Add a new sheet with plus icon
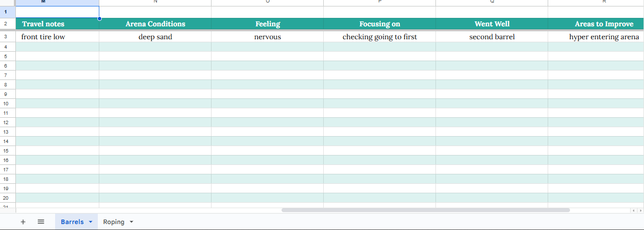Image resolution: width=644 pixels, height=230 pixels. pos(23,222)
